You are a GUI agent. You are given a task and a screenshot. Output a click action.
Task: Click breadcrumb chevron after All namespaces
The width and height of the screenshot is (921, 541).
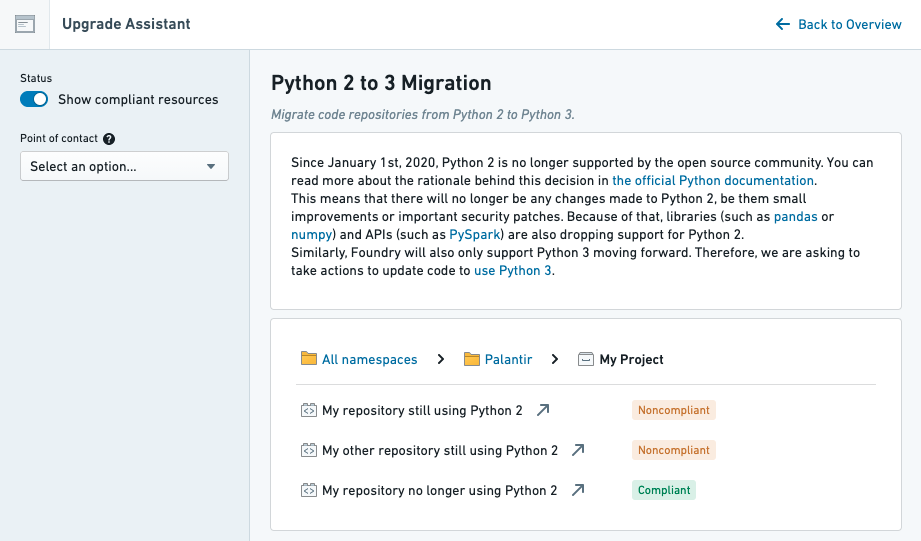click(441, 359)
